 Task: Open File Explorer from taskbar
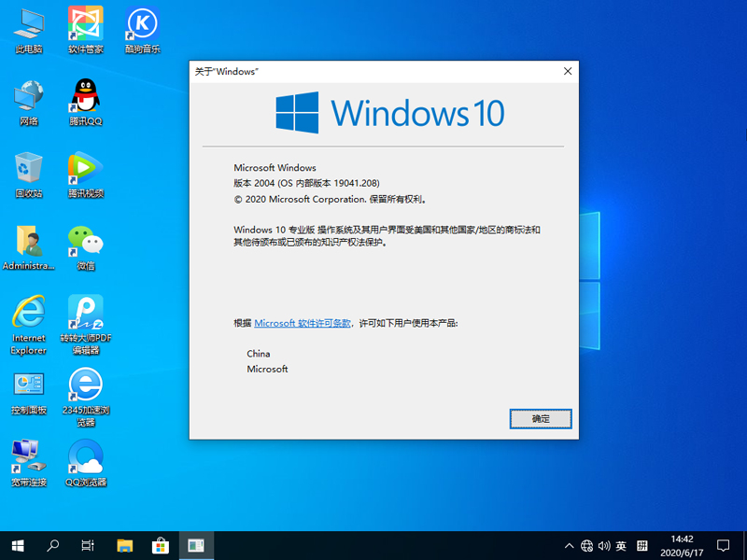(125, 546)
